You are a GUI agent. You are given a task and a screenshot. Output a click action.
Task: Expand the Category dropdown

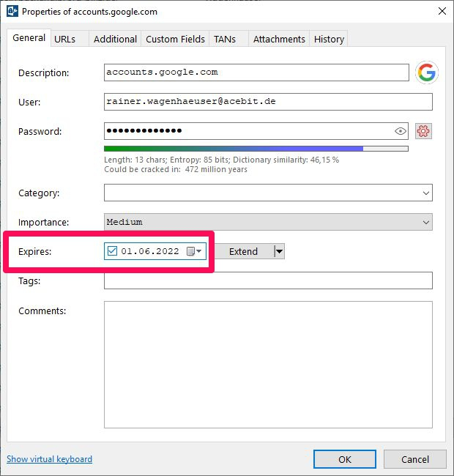coord(426,193)
